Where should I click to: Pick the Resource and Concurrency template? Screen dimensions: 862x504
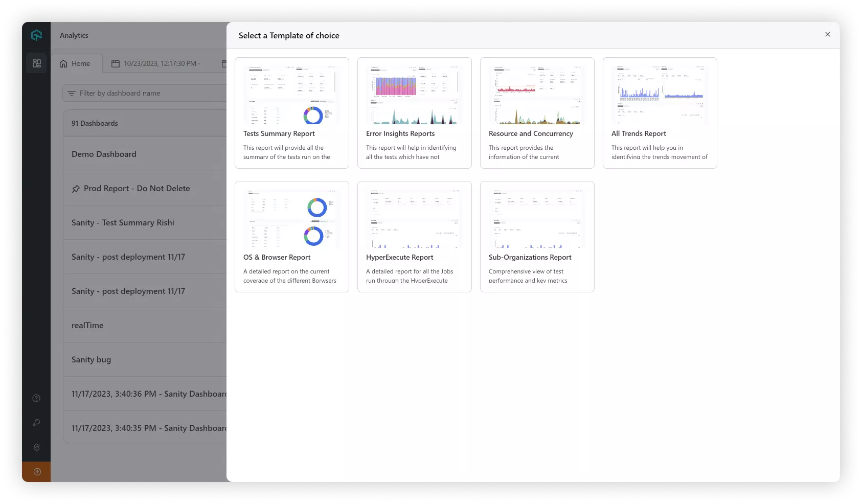(537, 113)
